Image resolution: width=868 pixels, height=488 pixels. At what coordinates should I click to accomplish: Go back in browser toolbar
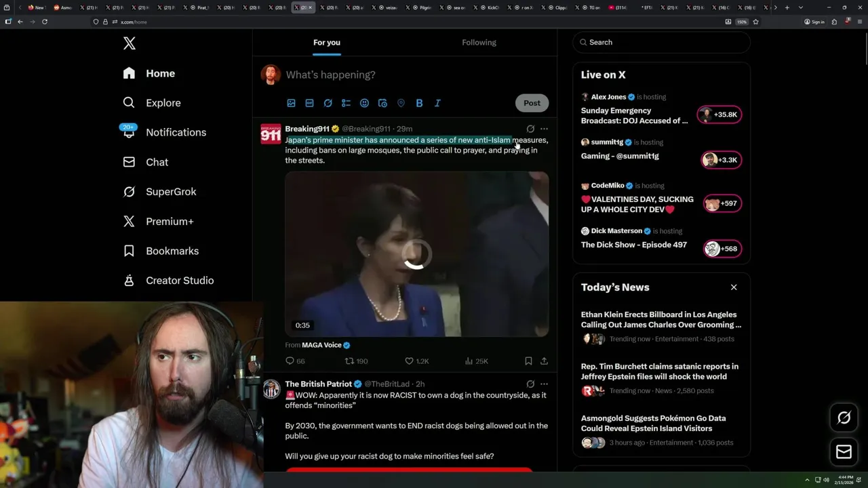[x=20, y=22]
